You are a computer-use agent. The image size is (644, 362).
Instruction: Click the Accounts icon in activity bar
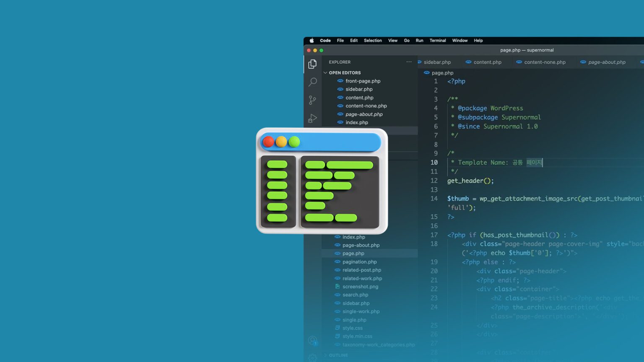point(312,341)
